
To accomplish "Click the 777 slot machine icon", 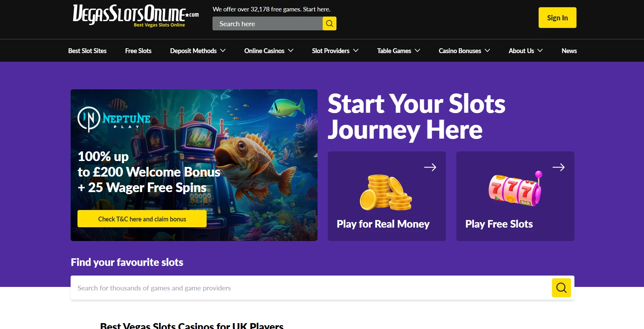I will pos(515,189).
